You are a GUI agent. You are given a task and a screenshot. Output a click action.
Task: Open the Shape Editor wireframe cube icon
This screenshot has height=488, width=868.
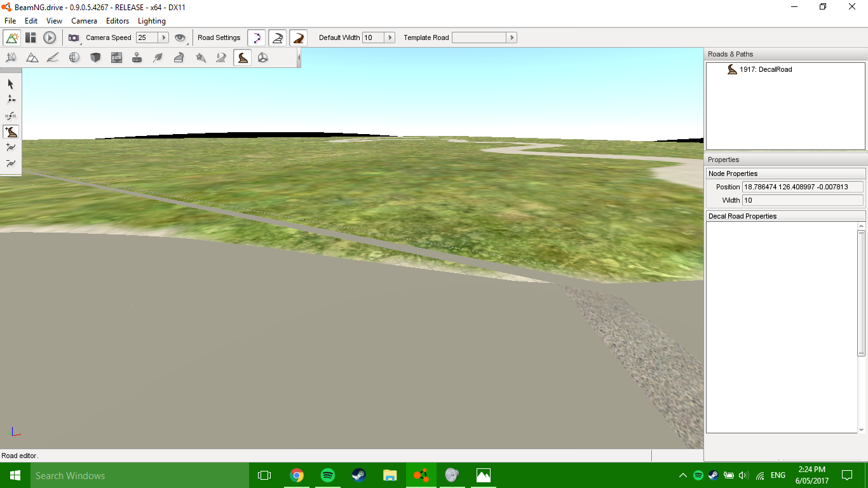click(263, 57)
